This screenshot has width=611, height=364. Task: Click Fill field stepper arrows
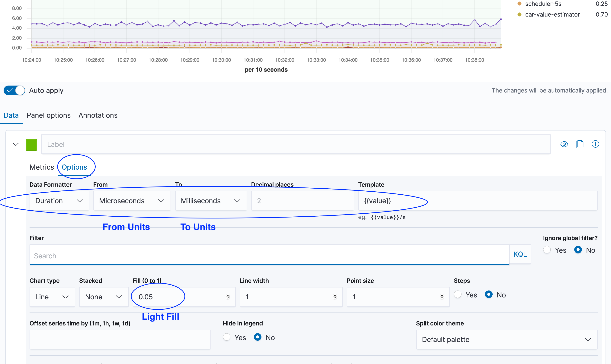[x=228, y=297]
